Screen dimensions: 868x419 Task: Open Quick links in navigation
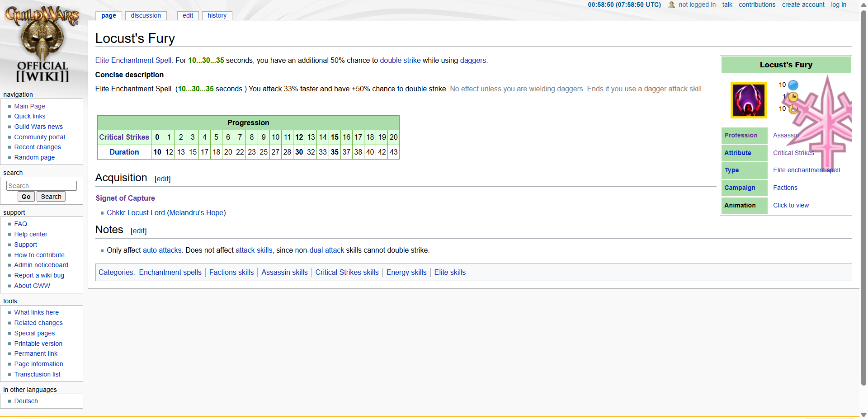(30, 116)
